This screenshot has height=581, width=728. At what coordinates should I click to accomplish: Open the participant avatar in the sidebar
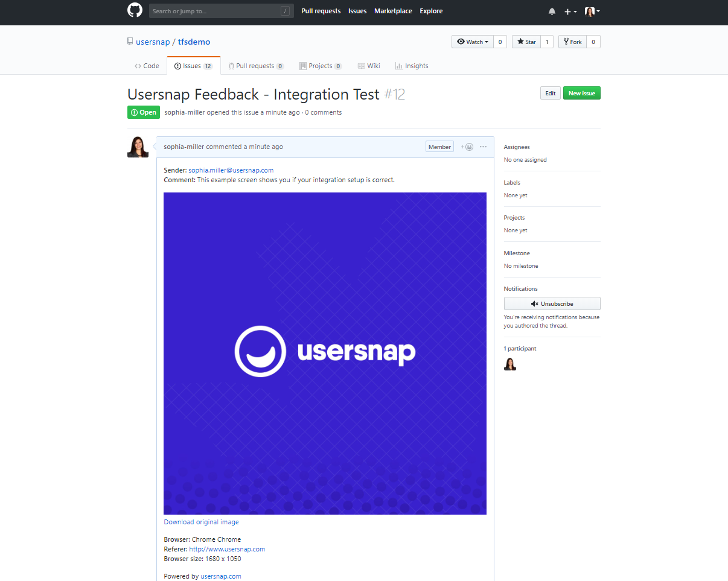[510, 364]
